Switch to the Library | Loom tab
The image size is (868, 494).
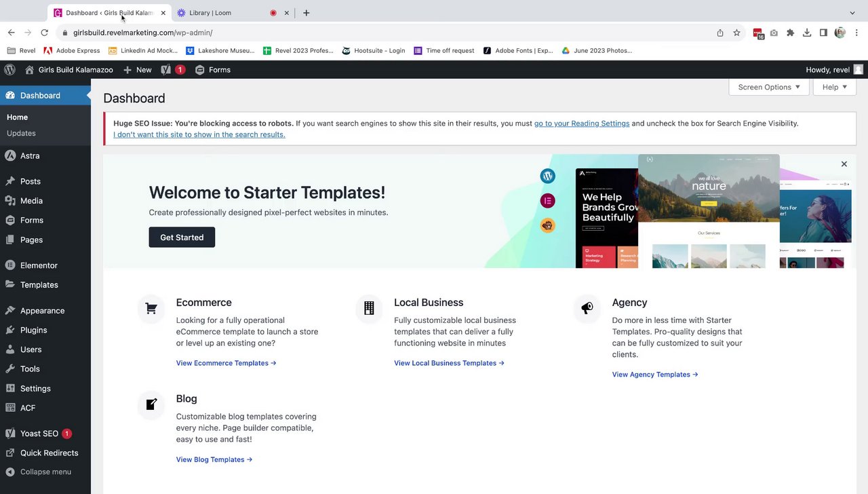click(x=233, y=13)
